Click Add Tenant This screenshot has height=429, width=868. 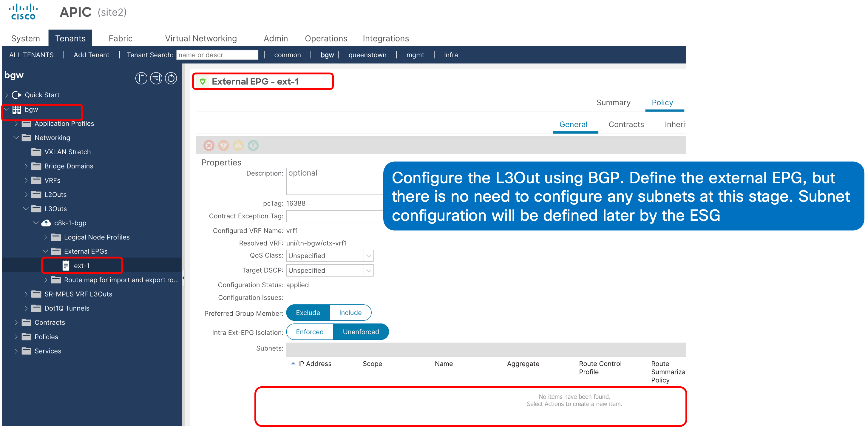click(91, 55)
